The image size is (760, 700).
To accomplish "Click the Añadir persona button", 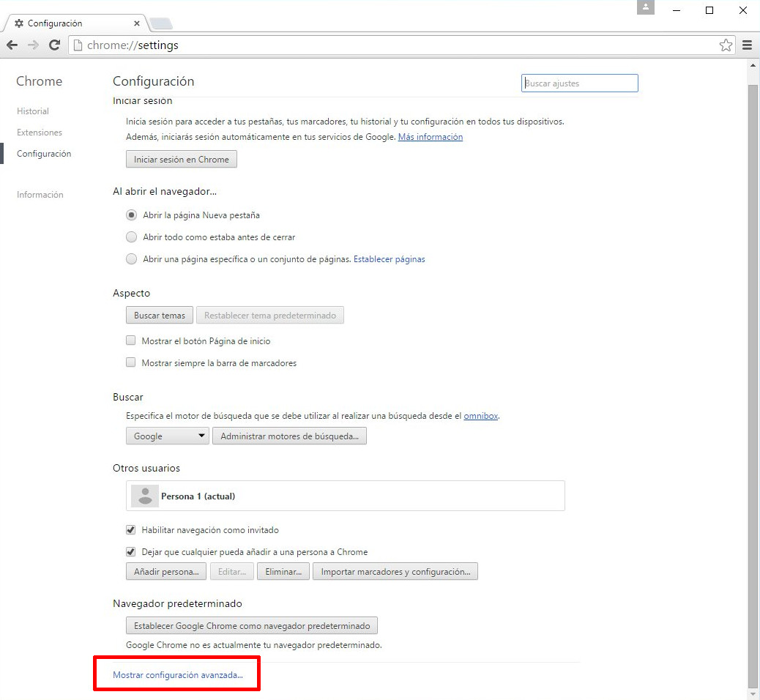I will point(166,571).
